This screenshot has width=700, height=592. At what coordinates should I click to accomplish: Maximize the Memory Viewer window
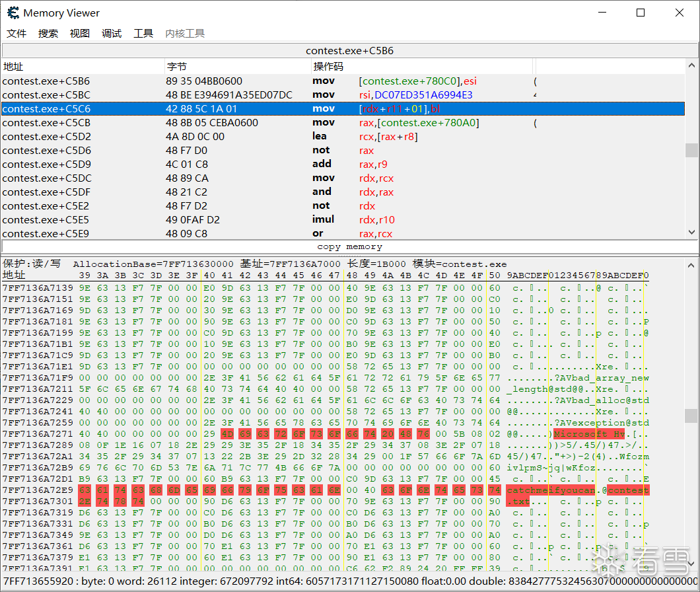[640, 13]
